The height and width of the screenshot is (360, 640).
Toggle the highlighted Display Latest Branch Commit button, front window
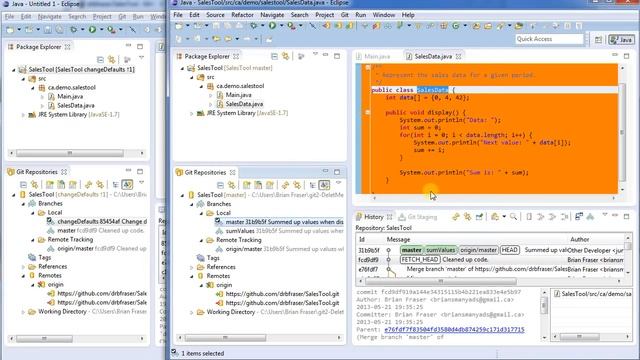coord(324,185)
